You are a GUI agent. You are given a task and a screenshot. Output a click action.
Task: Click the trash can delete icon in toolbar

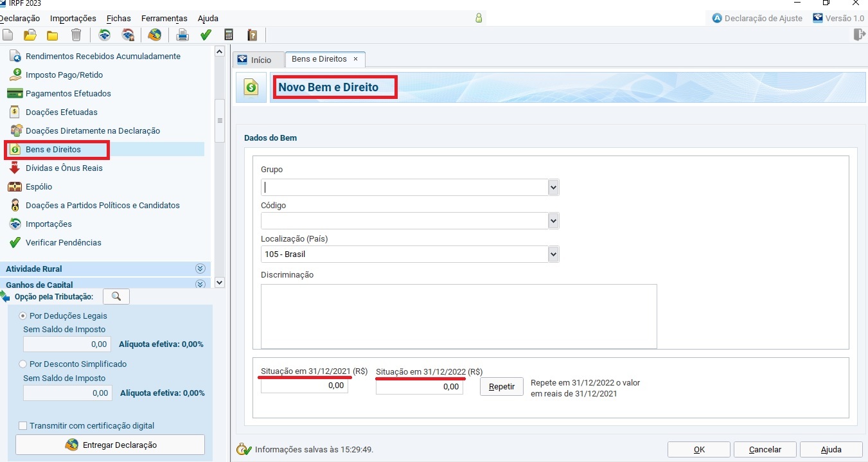[76, 35]
